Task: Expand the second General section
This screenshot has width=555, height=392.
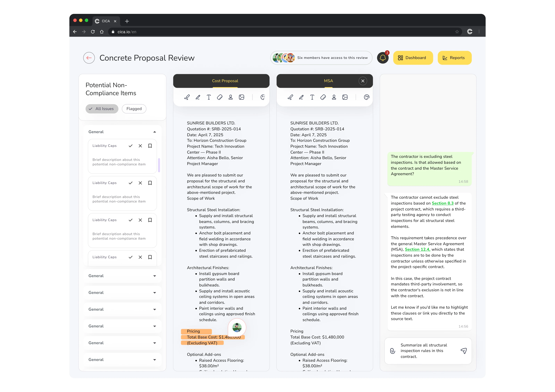Action: 155,276
